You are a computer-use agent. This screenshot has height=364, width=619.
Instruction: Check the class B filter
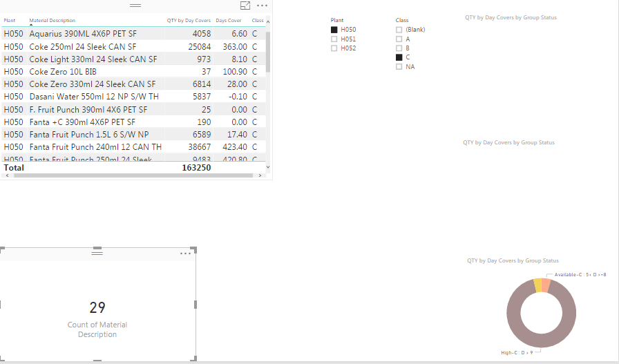coord(399,48)
